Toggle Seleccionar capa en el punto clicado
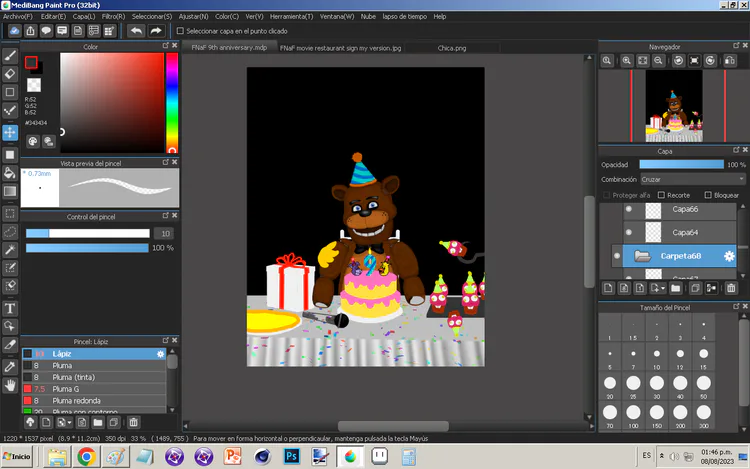 pyautogui.click(x=180, y=31)
